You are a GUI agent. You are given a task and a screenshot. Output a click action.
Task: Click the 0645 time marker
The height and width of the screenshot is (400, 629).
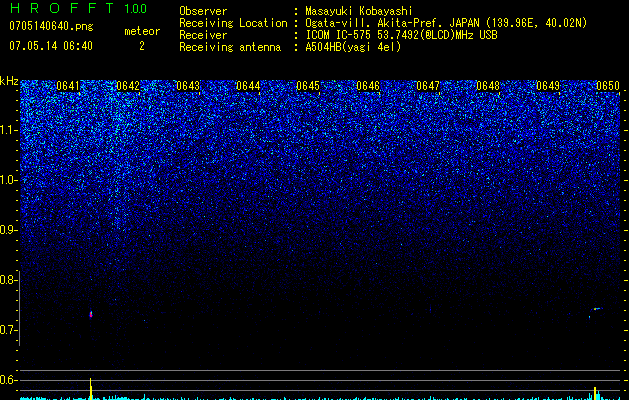[308, 86]
